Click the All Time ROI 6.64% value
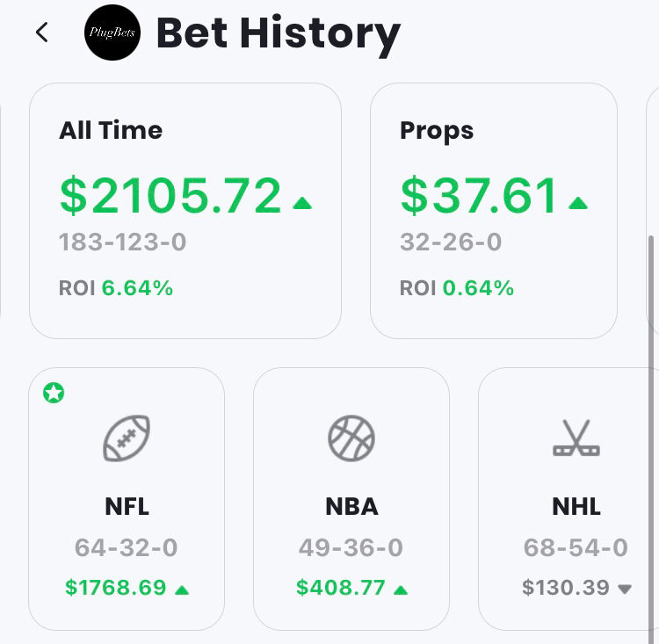 point(137,288)
